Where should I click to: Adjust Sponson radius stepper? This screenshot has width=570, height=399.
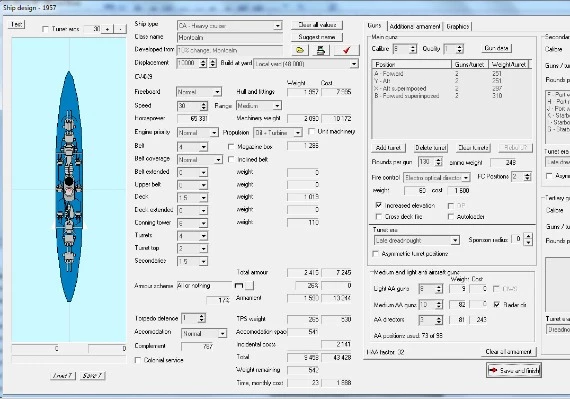pyautogui.click(x=529, y=239)
